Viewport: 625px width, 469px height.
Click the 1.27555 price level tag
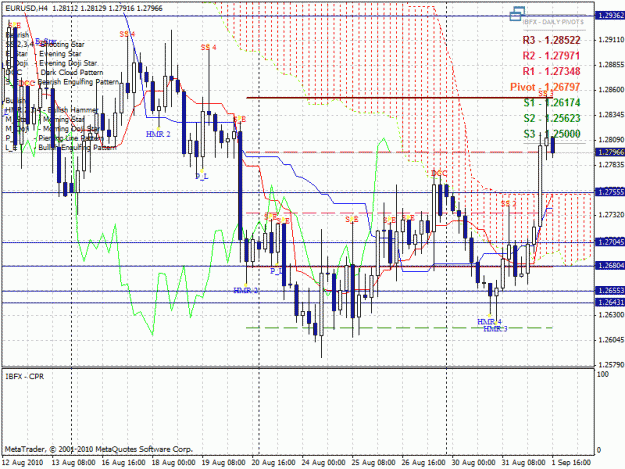coord(610,192)
